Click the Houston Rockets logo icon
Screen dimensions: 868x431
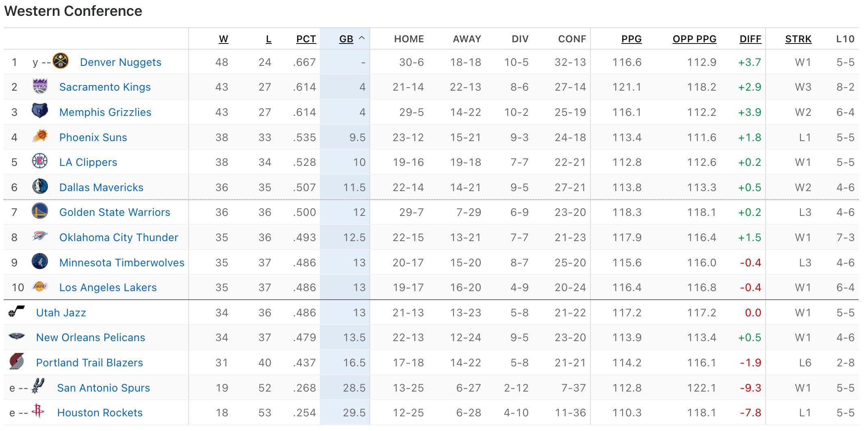coord(38,411)
